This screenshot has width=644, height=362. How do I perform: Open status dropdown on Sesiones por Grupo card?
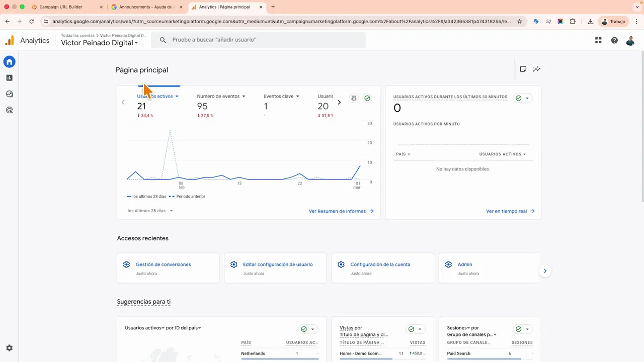(523, 329)
